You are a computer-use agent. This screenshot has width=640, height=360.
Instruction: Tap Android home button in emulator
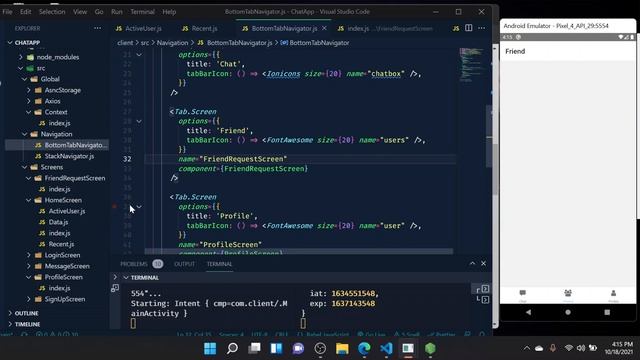(x=568, y=312)
